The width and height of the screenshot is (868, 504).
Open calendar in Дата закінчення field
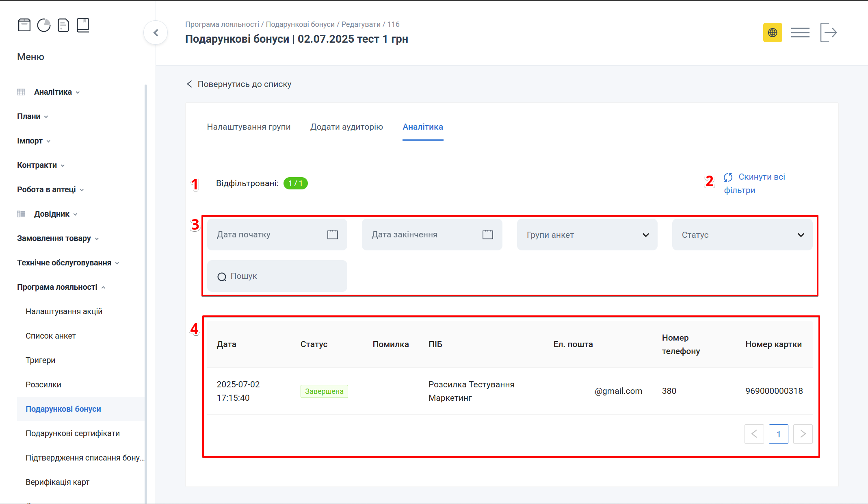click(487, 235)
